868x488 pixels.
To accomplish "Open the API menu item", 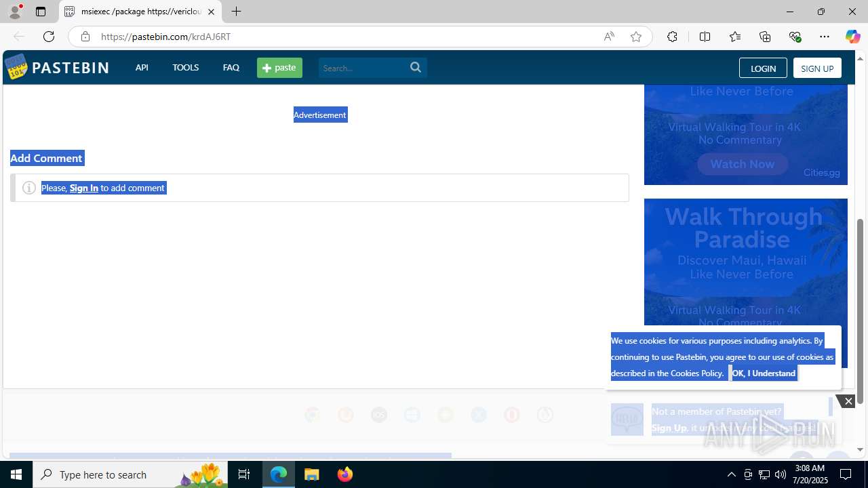I will [x=142, y=67].
